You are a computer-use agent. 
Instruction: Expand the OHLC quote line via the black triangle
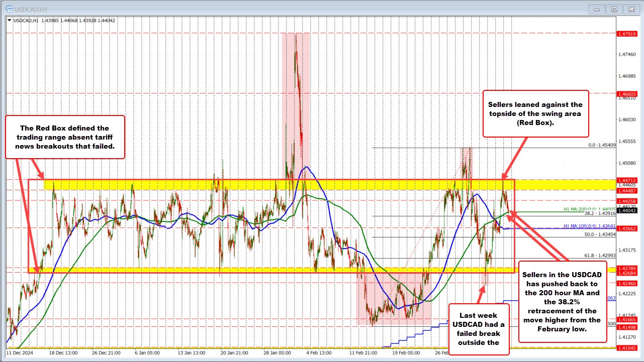pyautogui.click(x=10, y=20)
